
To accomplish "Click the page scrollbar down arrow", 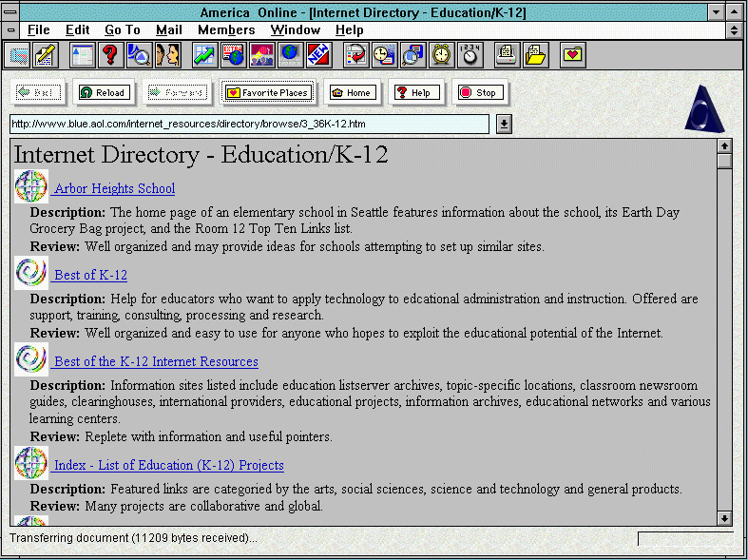I will tap(724, 518).
